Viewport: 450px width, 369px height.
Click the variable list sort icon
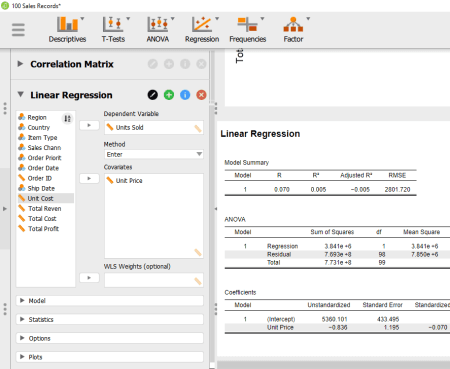point(67,118)
